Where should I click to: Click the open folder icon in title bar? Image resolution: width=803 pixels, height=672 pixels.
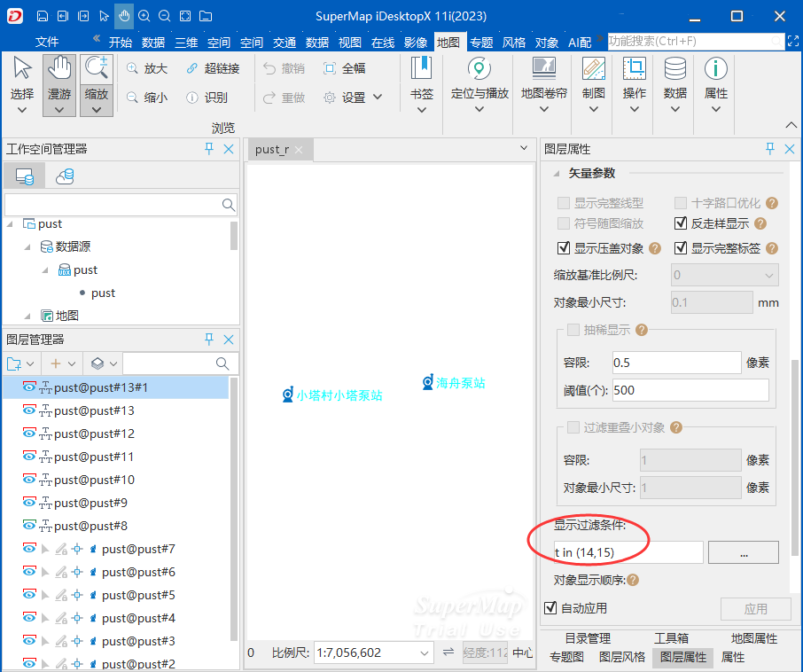[206, 16]
